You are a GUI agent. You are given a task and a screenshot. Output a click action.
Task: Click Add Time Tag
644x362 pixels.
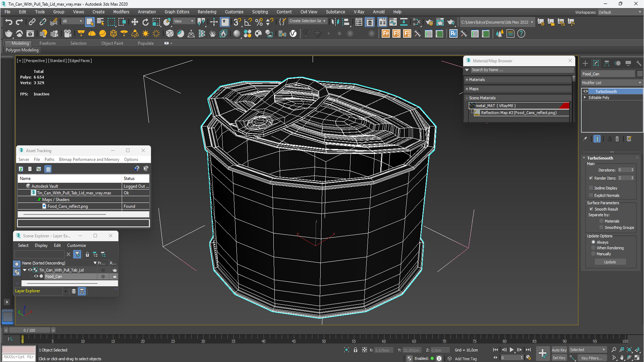point(466,359)
